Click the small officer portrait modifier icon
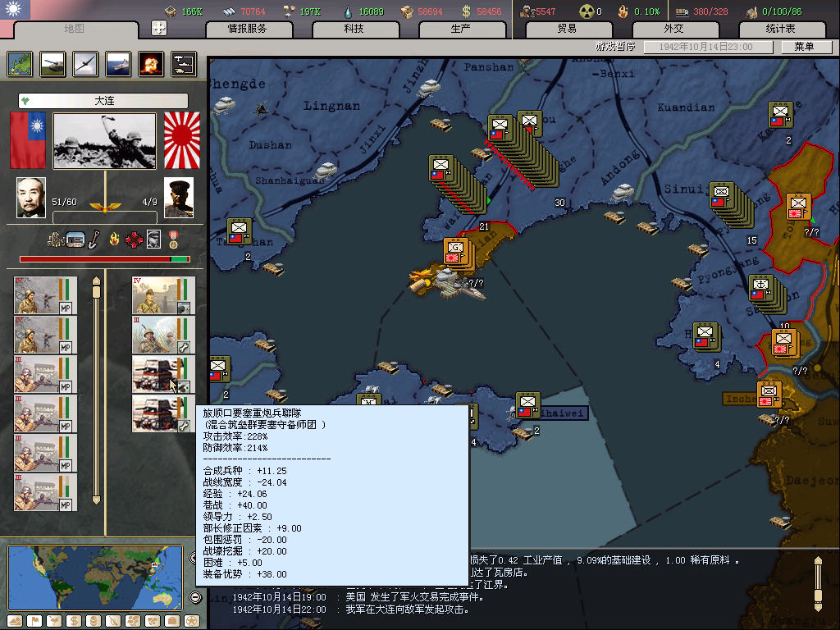The height and width of the screenshot is (630, 840). click(x=153, y=240)
